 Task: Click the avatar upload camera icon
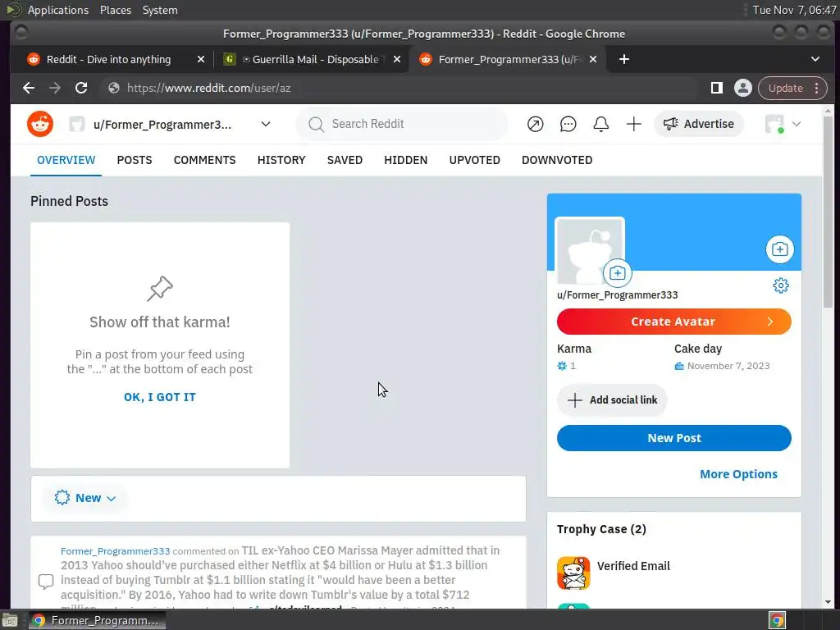617,273
